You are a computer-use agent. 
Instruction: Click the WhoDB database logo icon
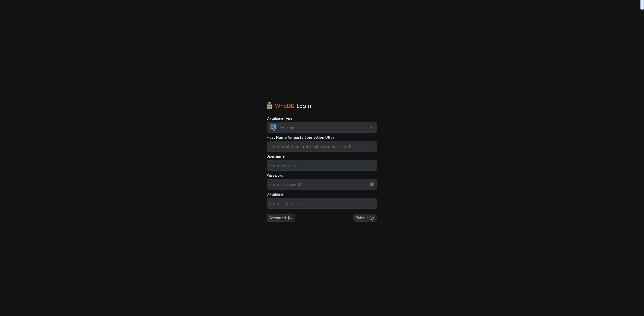pyautogui.click(x=269, y=106)
